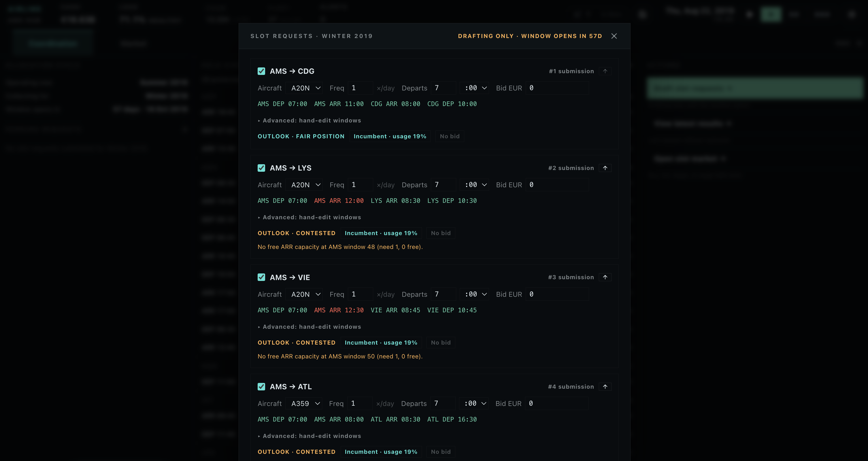
Task: Click Freq field for AMS → VIE
Action: [x=360, y=294]
